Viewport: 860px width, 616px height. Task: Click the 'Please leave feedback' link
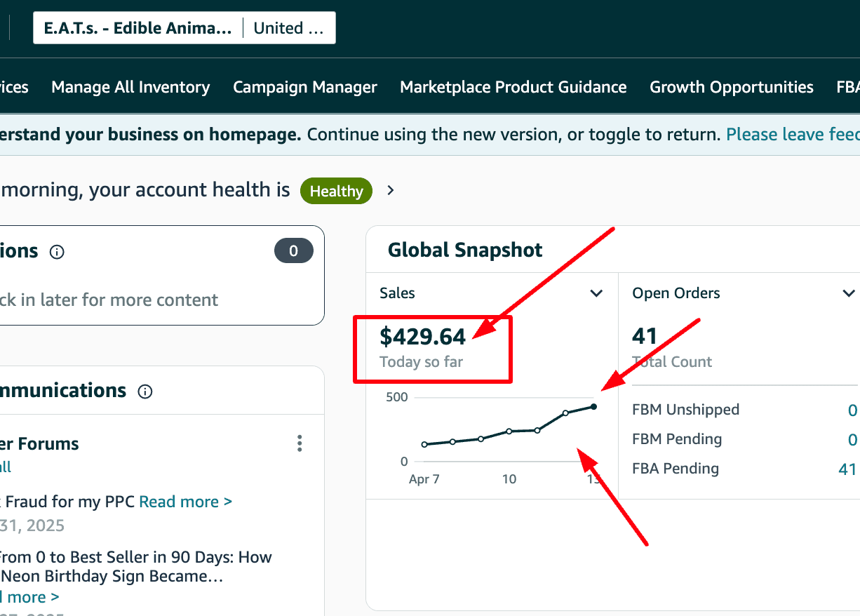point(793,134)
